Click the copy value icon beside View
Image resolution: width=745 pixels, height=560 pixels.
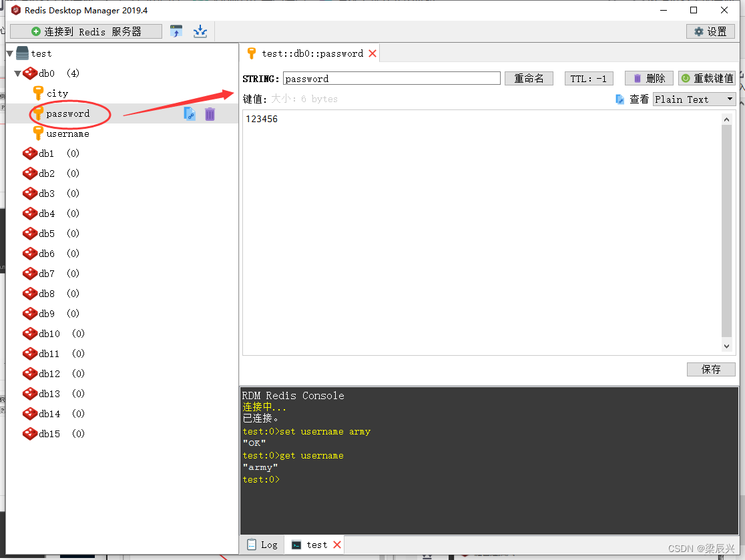619,99
